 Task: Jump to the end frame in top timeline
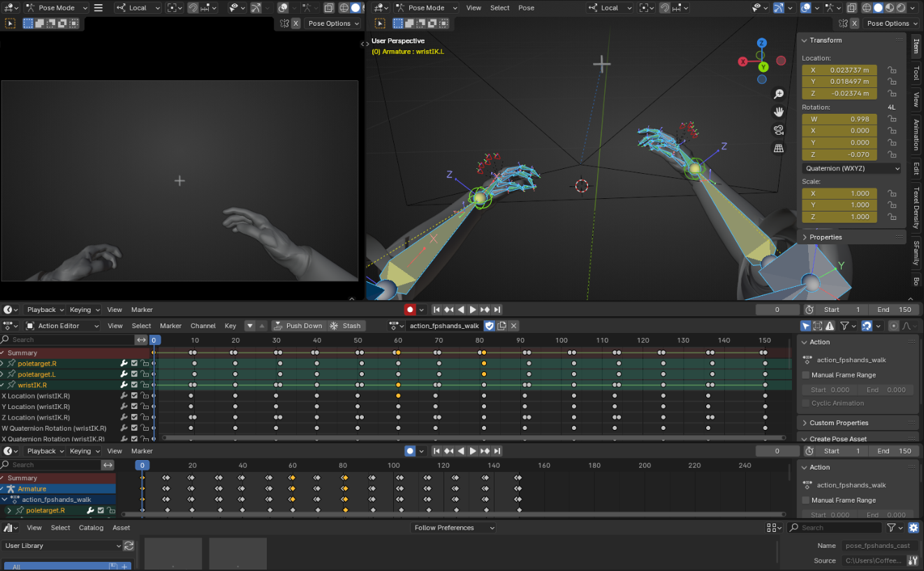pyautogui.click(x=497, y=310)
